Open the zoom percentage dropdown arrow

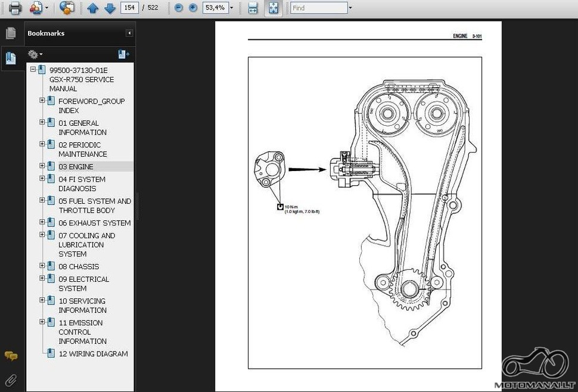coord(231,8)
